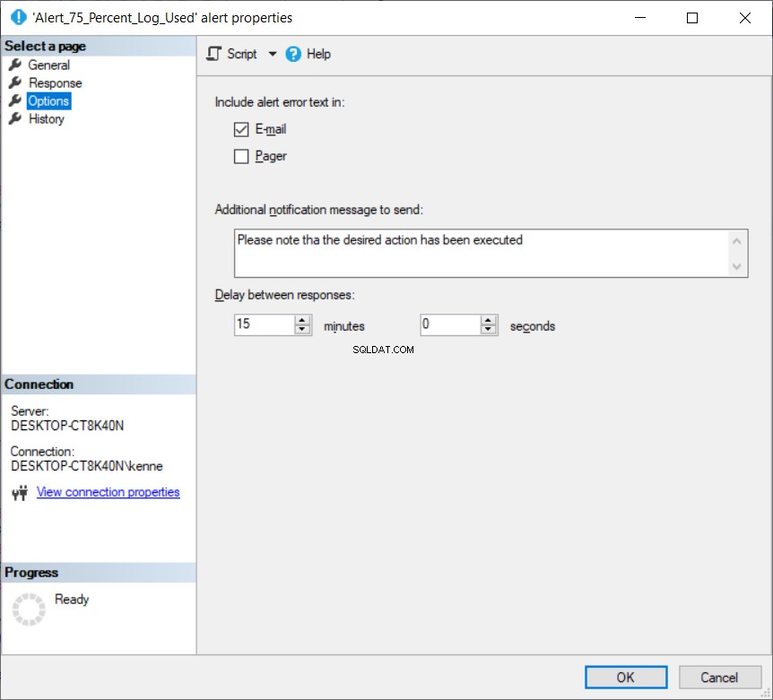Click the wrench icon beside Response
Image resolution: width=773 pixels, height=700 pixels.
(x=15, y=82)
